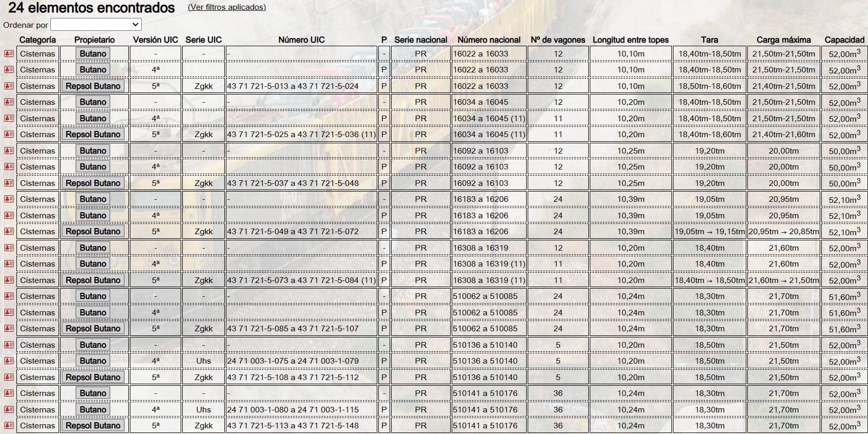Viewport: 868px width, 434px height.
Task: Click Butano button in 24 71 003-1-075 row
Action: 93,361
